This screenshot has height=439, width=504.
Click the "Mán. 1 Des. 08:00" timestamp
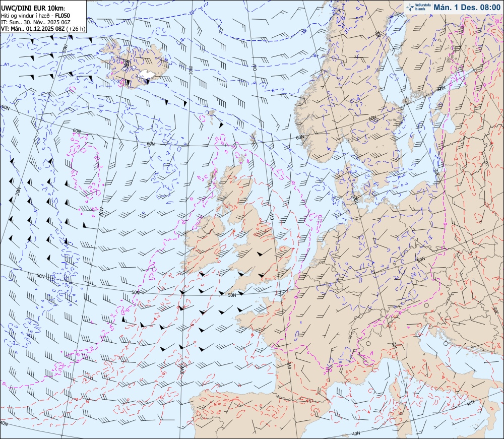coord(467,7)
